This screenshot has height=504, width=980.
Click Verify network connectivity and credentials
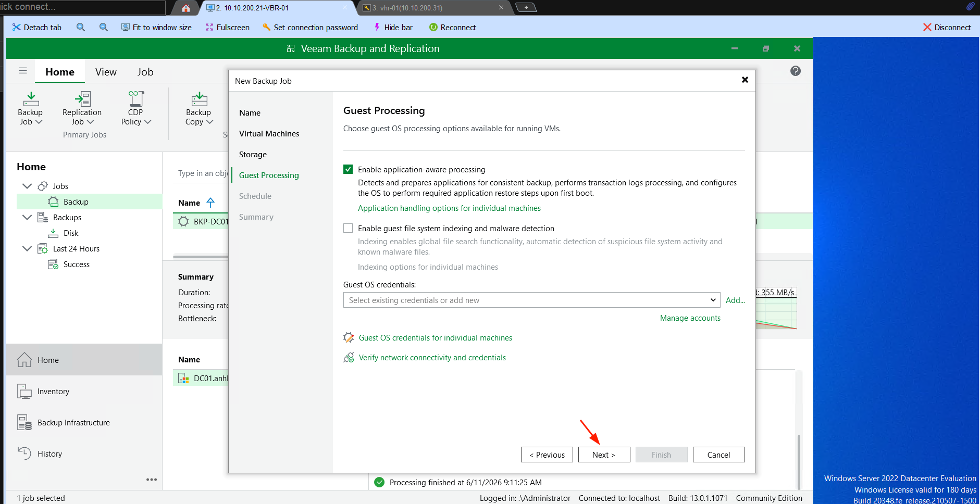(x=432, y=357)
